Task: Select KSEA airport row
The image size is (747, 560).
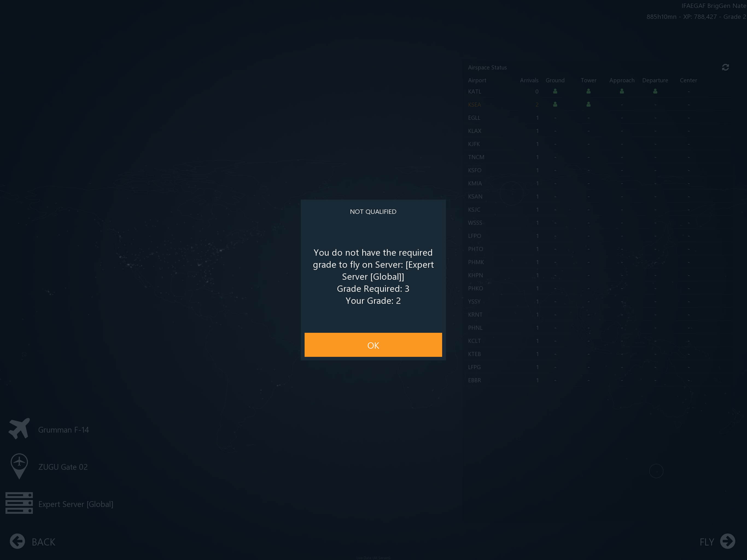Action: [474, 105]
